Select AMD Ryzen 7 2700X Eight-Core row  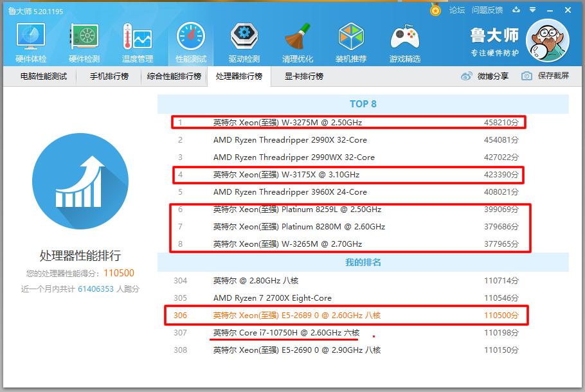pyautogui.click(x=363, y=298)
